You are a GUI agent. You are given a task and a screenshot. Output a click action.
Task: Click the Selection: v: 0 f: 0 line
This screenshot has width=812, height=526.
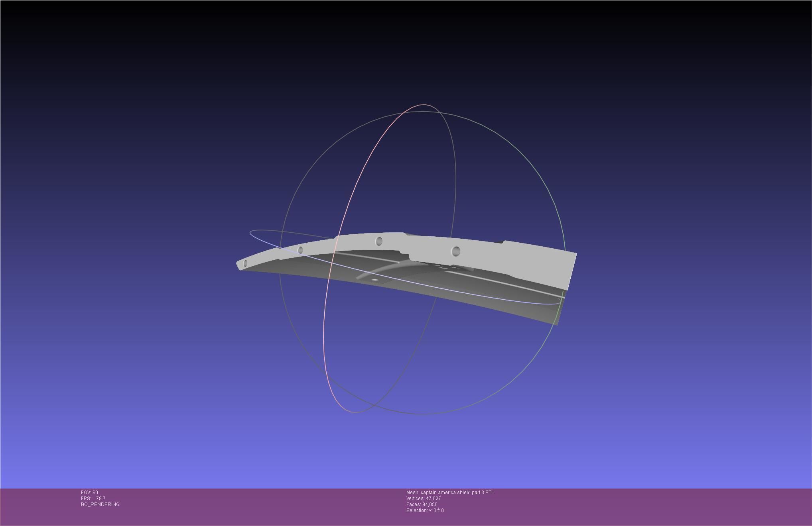pos(425,510)
